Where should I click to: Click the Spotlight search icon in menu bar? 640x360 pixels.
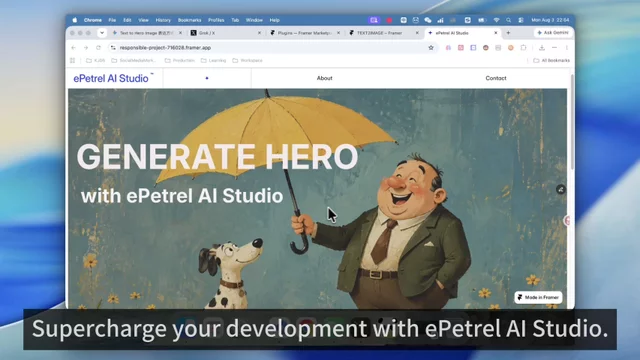pos(509,20)
